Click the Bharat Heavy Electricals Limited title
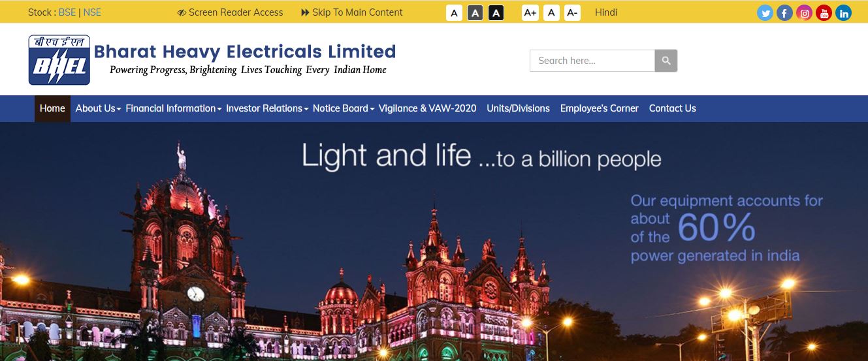 pos(245,52)
